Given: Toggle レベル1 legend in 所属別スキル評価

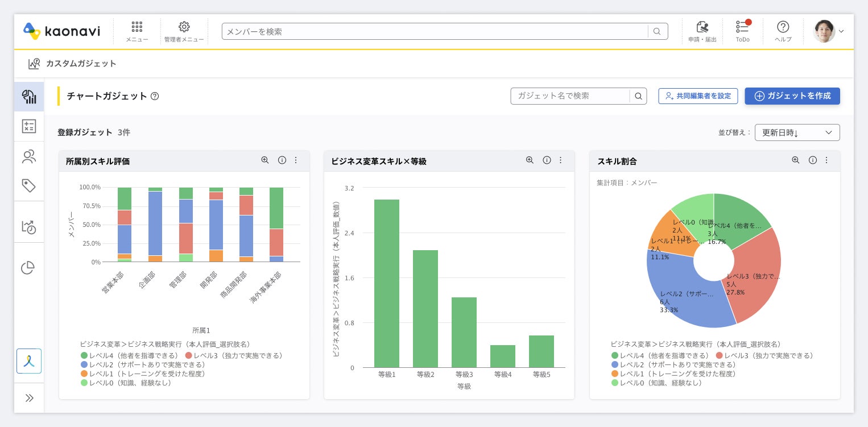Looking at the screenshot, I should (x=143, y=374).
